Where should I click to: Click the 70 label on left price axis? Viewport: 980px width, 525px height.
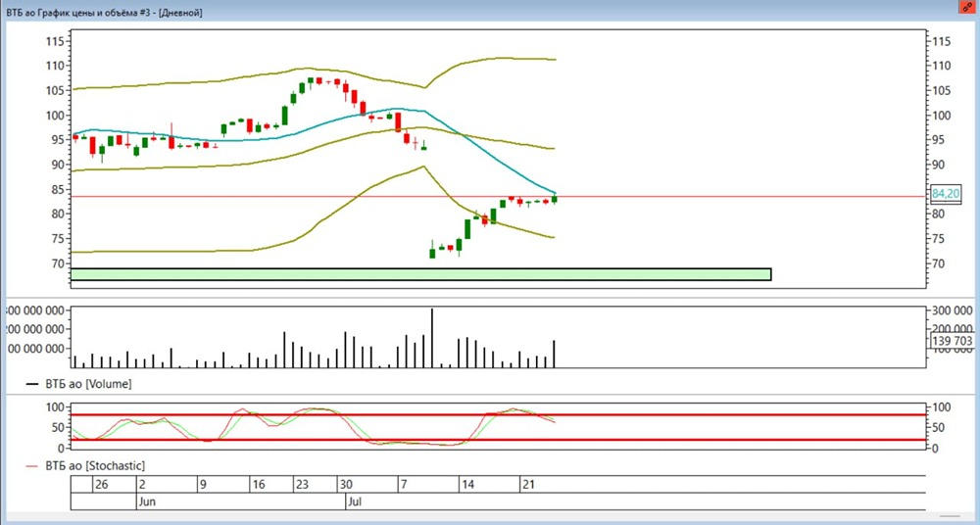pyautogui.click(x=58, y=263)
